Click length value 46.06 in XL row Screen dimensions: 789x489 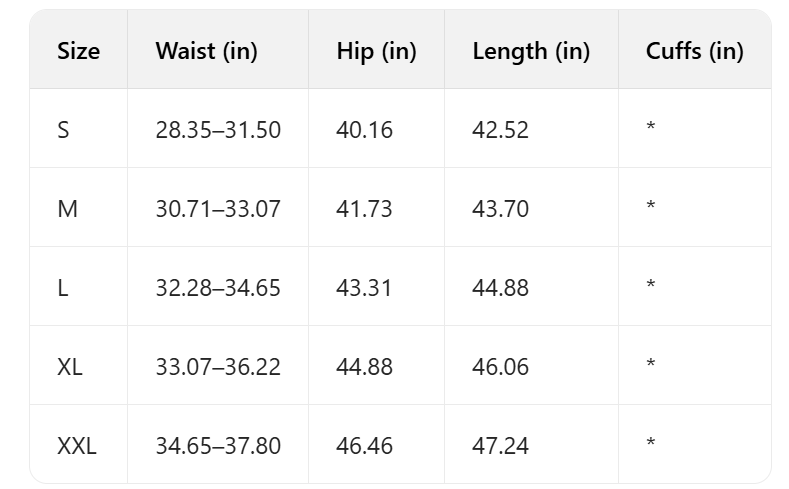tap(500, 367)
